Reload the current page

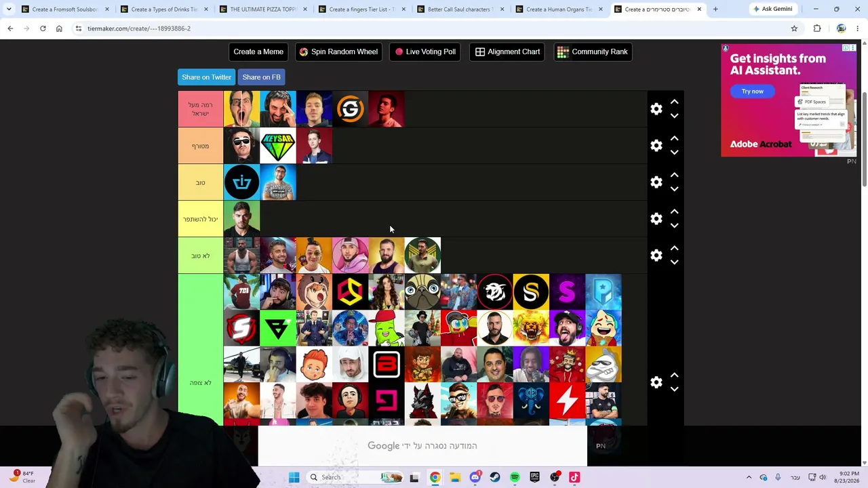click(x=43, y=28)
